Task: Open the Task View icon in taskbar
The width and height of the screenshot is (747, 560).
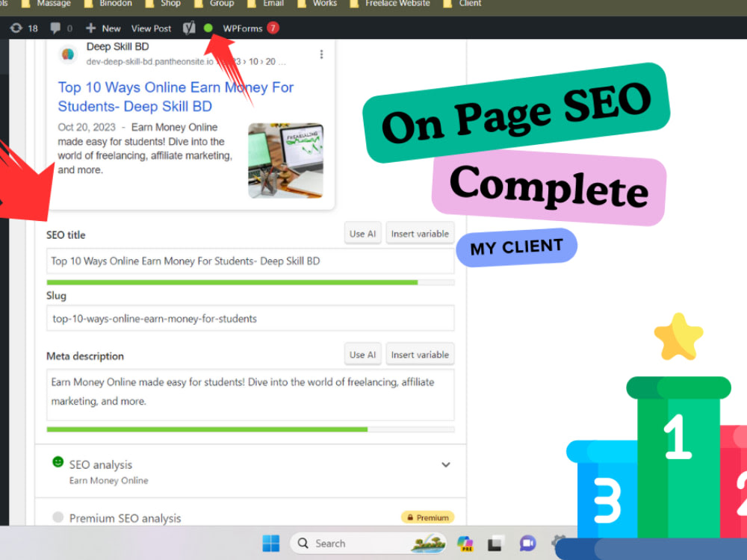Action: point(496,544)
